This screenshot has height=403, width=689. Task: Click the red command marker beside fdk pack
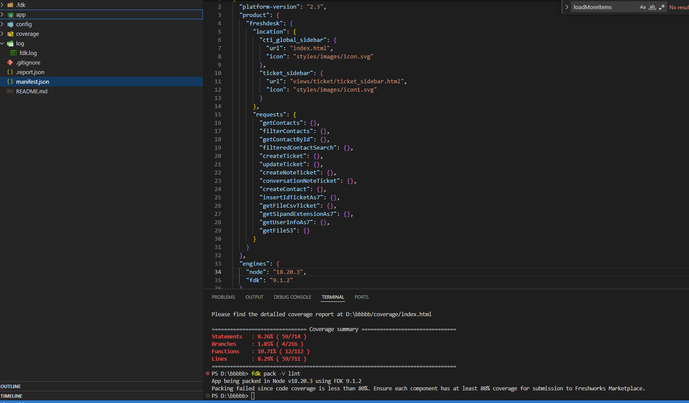point(207,374)
